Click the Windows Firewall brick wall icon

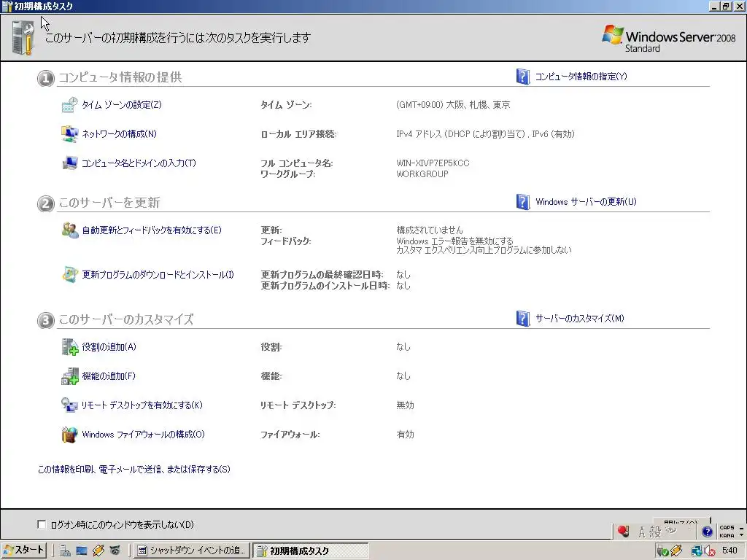coord(69,435)
